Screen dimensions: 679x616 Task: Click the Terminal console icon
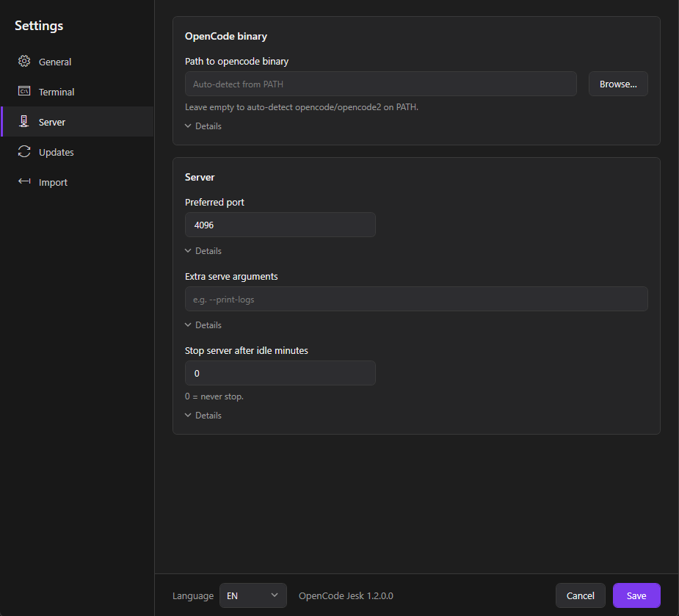click(x=24, y=91)
